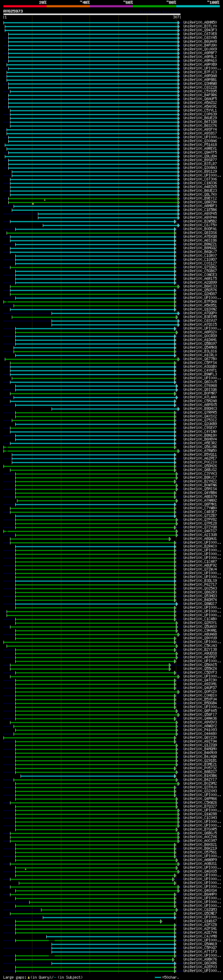
Task: Open the UniRef100_P62717 hit label
Action: pyautogui.click(x=200, y=584)
